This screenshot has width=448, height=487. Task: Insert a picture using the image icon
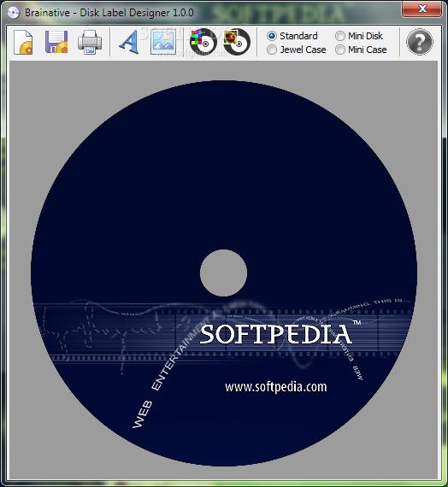tap(163, 42)
